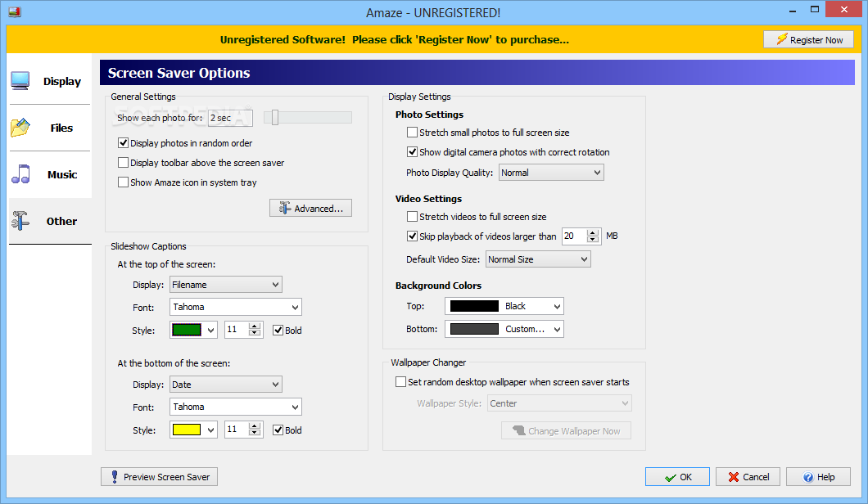Open Advanced general settings
The width and height of the screenshot is (868, 504).
(310, 208)
